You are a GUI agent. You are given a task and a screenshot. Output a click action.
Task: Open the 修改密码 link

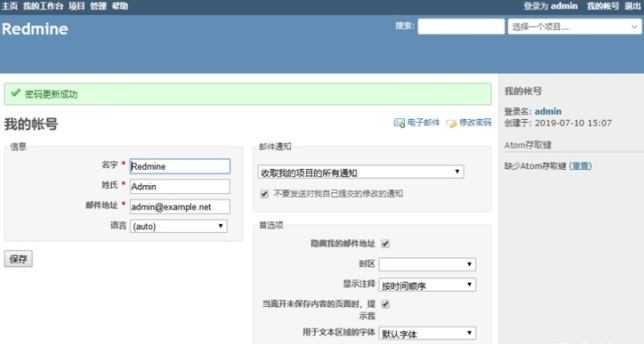click(x=474, y=123)
